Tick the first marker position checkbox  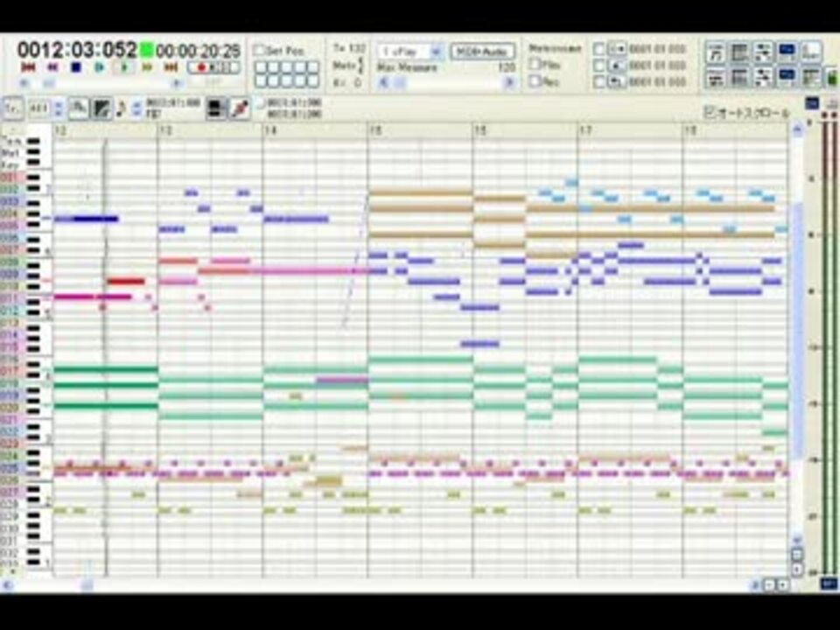pos(600,49)
